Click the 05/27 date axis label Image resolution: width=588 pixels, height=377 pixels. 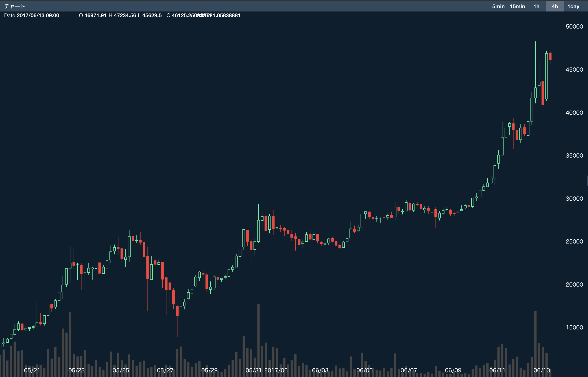click(165, 370)
